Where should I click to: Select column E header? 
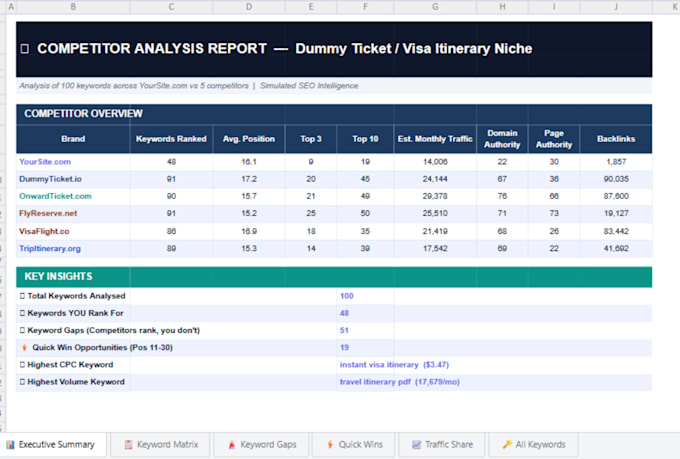(x=311, y=7)
